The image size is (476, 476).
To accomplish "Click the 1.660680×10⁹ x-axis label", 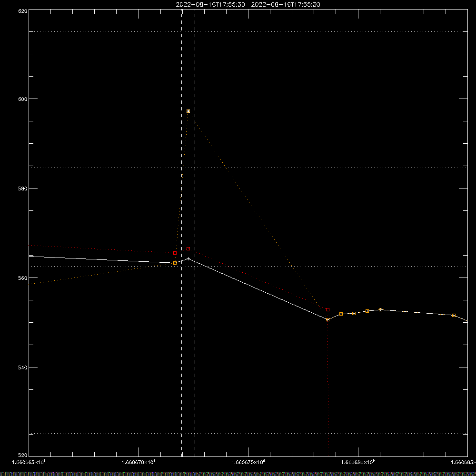I will pos(358,462).
